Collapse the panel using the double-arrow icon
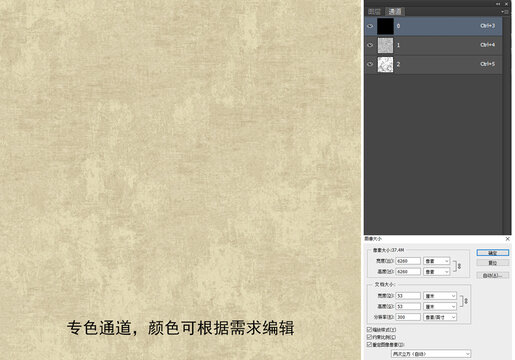515x360 pixels. point(498,4)
